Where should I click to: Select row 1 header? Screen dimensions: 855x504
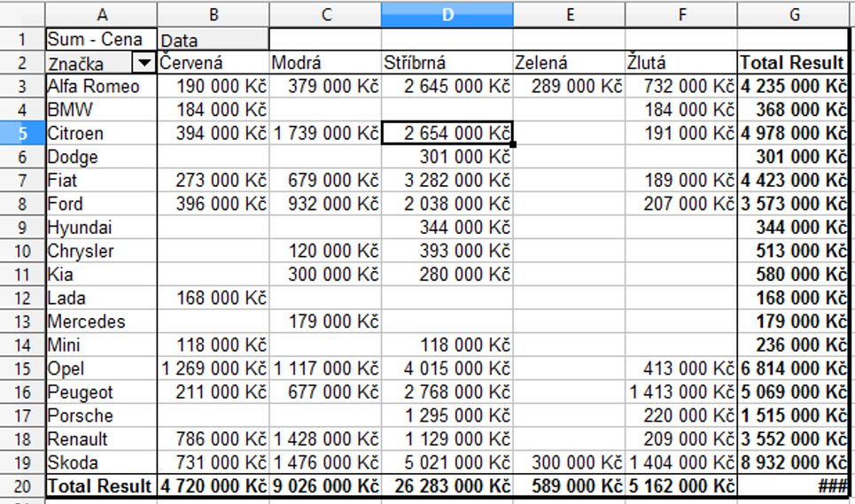click(22, 39)
